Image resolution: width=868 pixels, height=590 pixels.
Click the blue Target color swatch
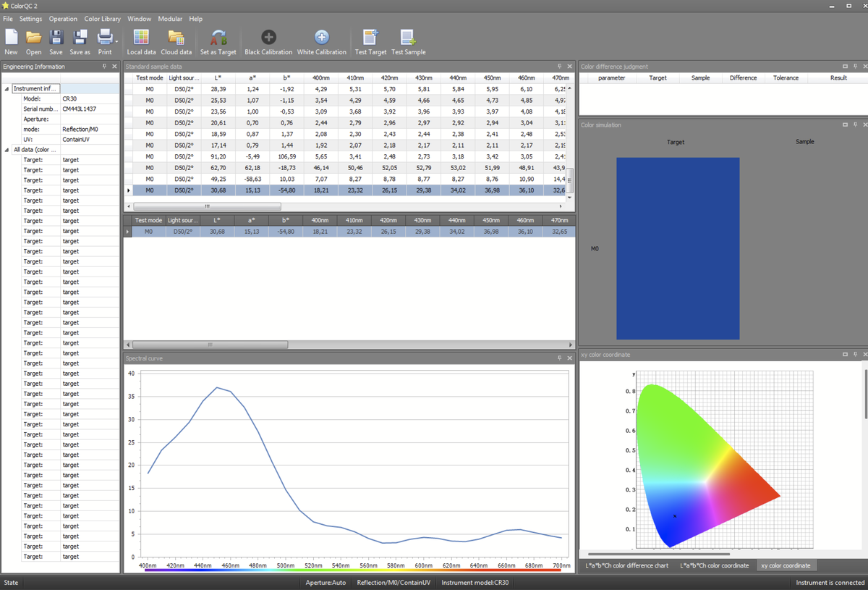678,248
